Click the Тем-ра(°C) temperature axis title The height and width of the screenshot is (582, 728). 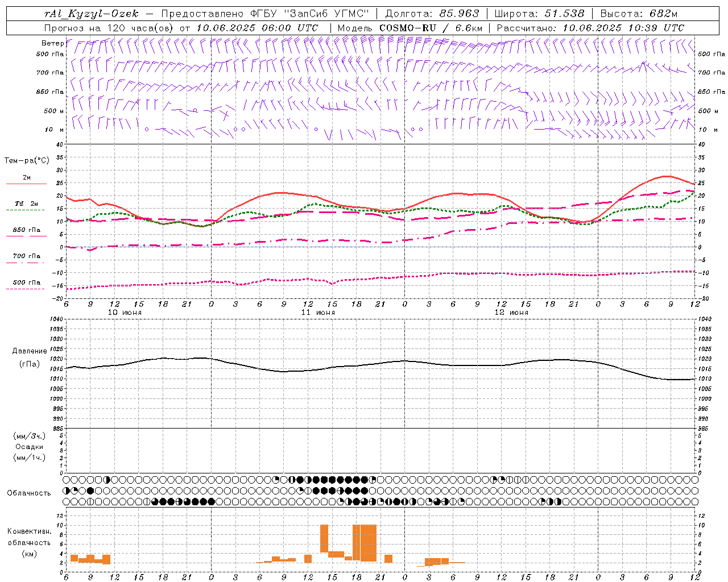click(27, 161)
